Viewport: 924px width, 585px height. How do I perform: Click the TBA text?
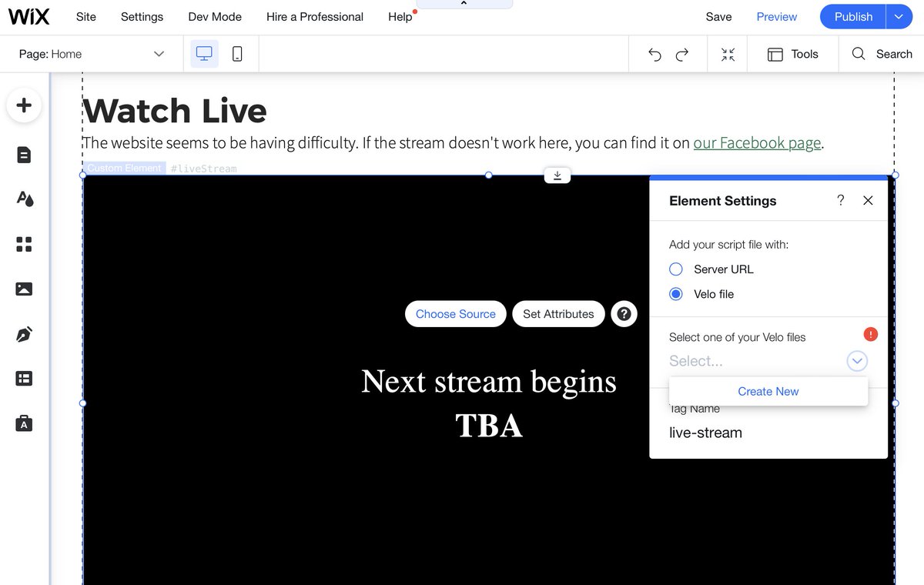[489, 425]
